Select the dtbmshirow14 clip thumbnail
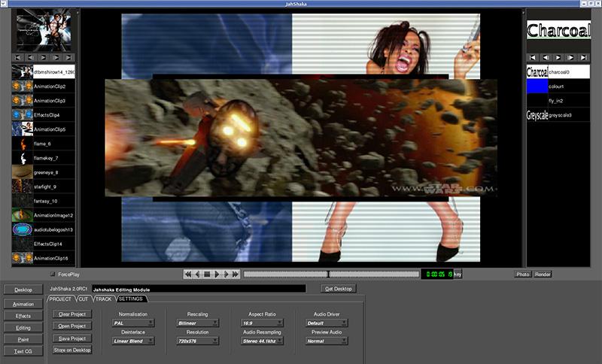 (x=23, y=71)
